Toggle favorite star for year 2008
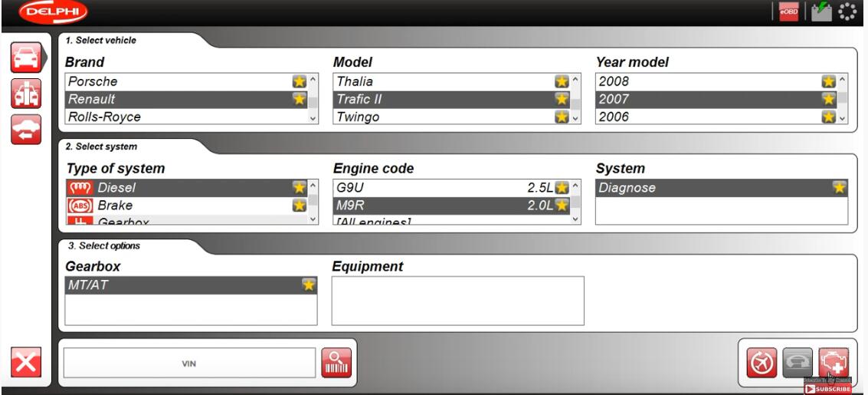Image resolution: width=868 pixels, height=395 pixels. pos(828,81)
